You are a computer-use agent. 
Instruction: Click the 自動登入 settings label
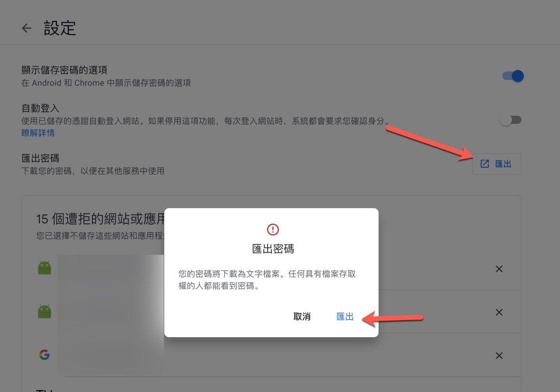[x=40, y=108]
